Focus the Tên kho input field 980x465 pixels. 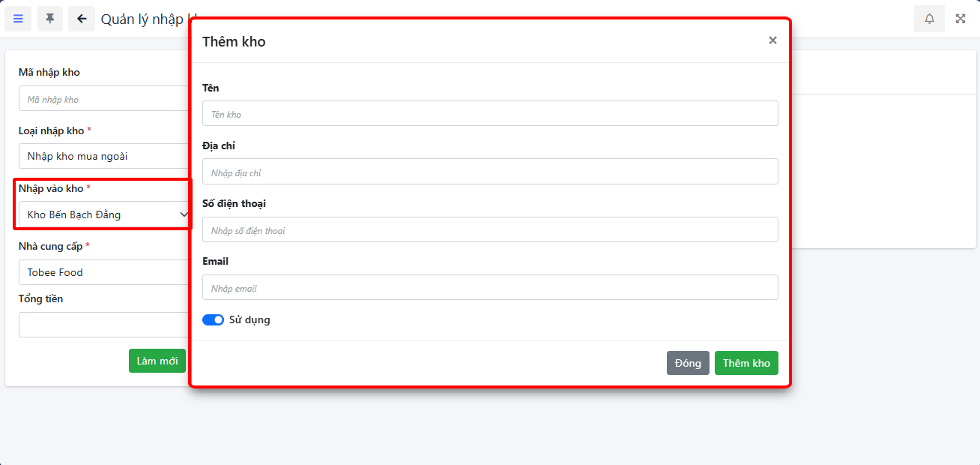click(490, 114)
